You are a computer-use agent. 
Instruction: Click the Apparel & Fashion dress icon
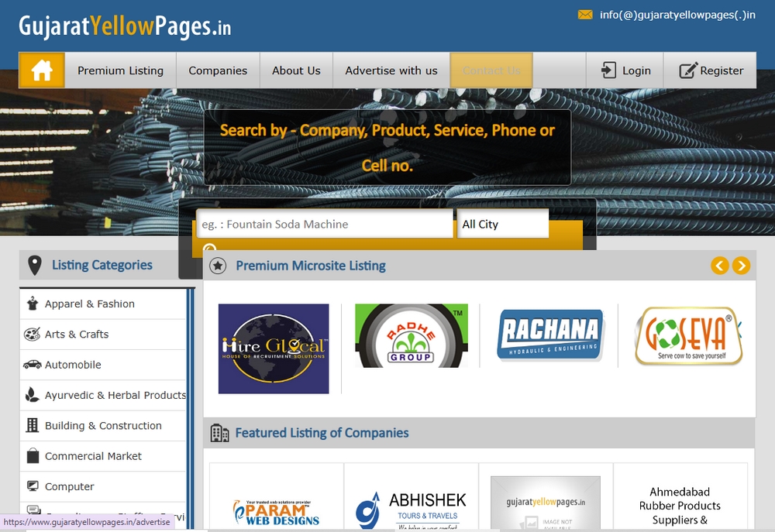(x=33, y=304)
